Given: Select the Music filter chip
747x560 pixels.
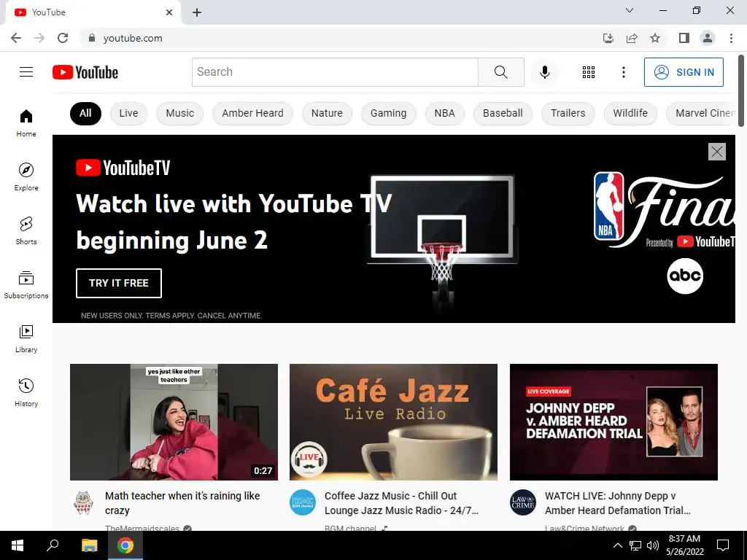Looking at the screenshot, I should (x=180, y=113).
